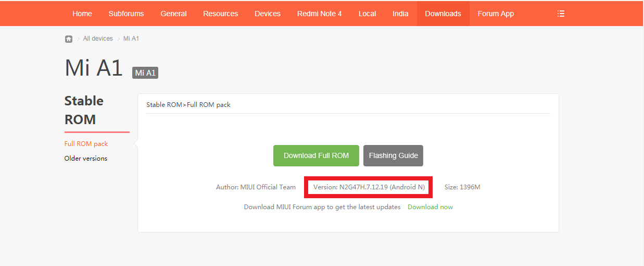Click the Size: 1396M text
This screenshot has width=644, height=266.
click(x=462, y=187)
